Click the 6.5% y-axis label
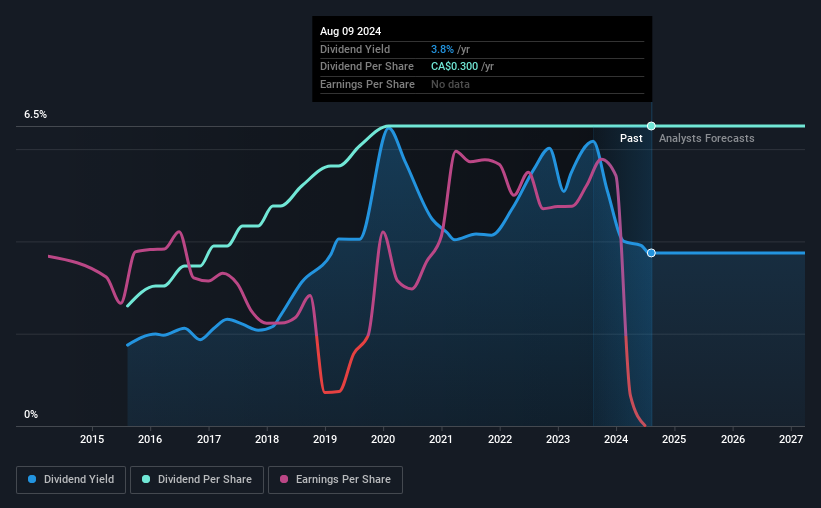The image size is (821, 508). click(x=35, y=114)
